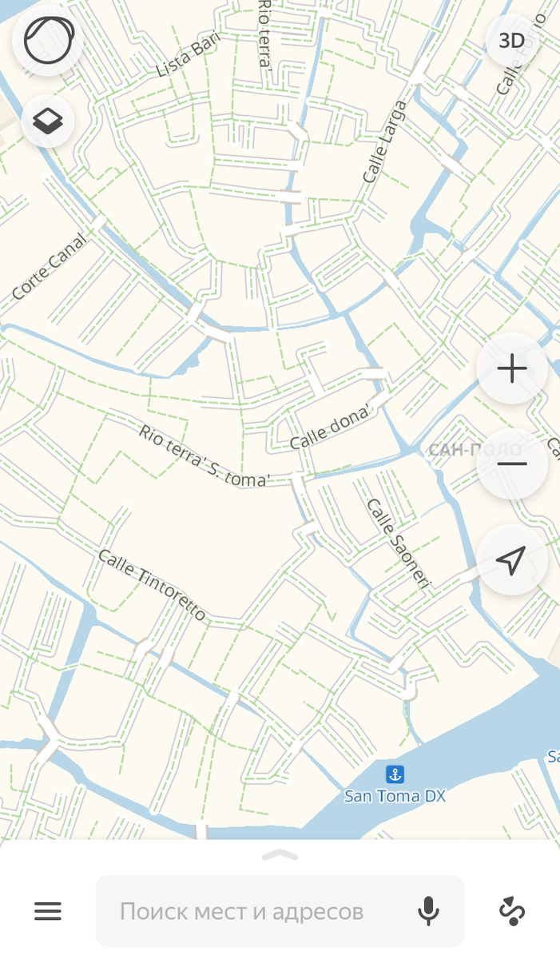Switch the map to 3D view
Image resolution: width=560 pixels, height=959 pixels.
[x=511, y=41]
